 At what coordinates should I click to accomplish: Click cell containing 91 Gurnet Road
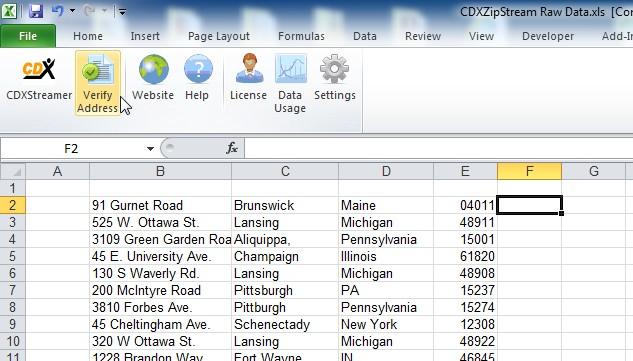[160, 205]
